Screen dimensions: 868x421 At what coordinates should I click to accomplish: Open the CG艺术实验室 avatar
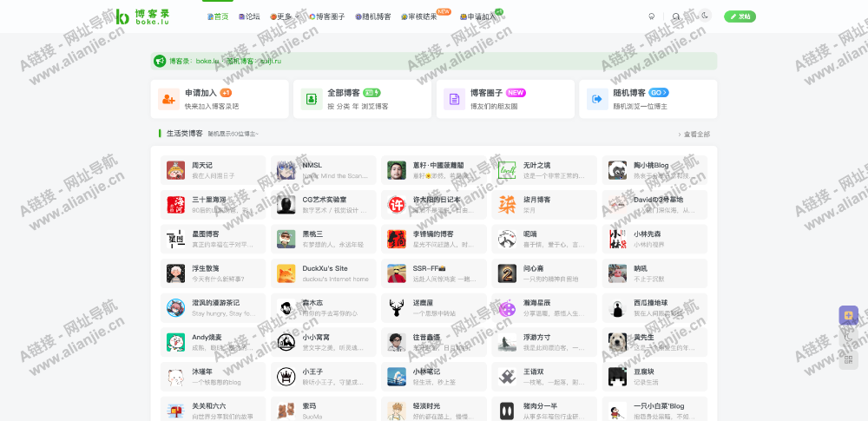click(286, 205)
